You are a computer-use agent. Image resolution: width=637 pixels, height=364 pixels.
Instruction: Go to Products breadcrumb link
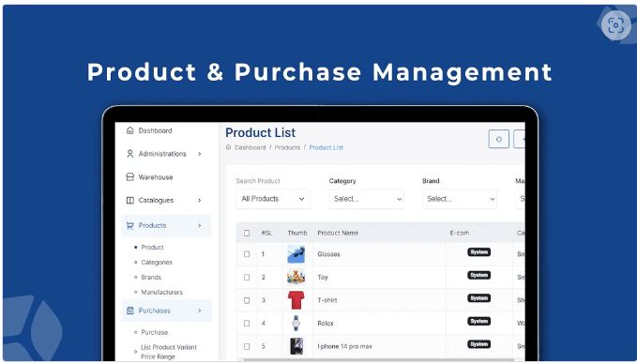(287, 147)
